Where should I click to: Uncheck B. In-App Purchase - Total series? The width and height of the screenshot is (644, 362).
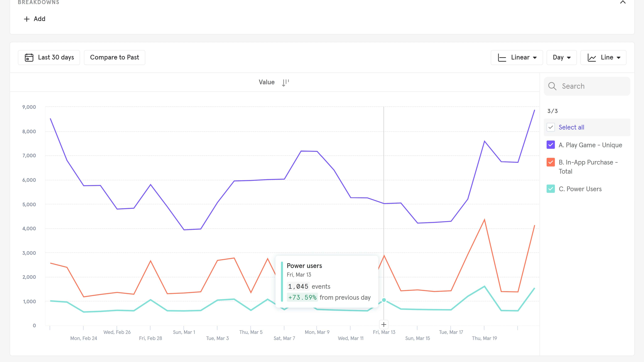(551, 162)
